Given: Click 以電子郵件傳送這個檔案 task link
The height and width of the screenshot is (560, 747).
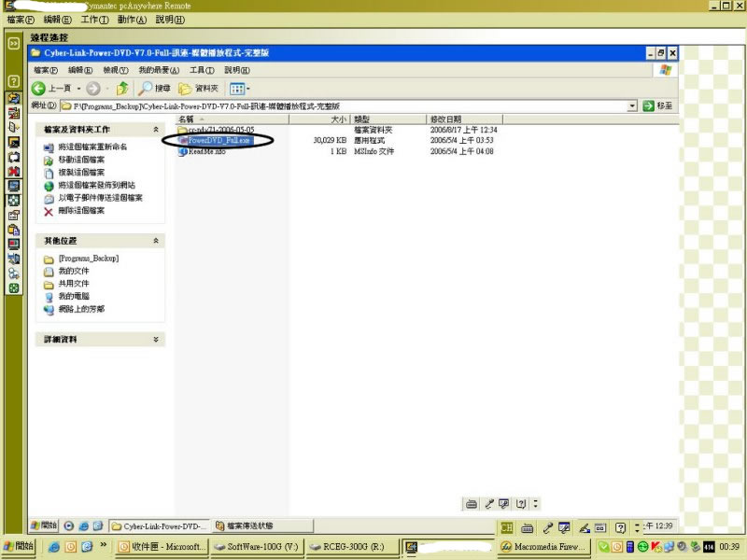Looking at the screenshot, I should [100, 198].
